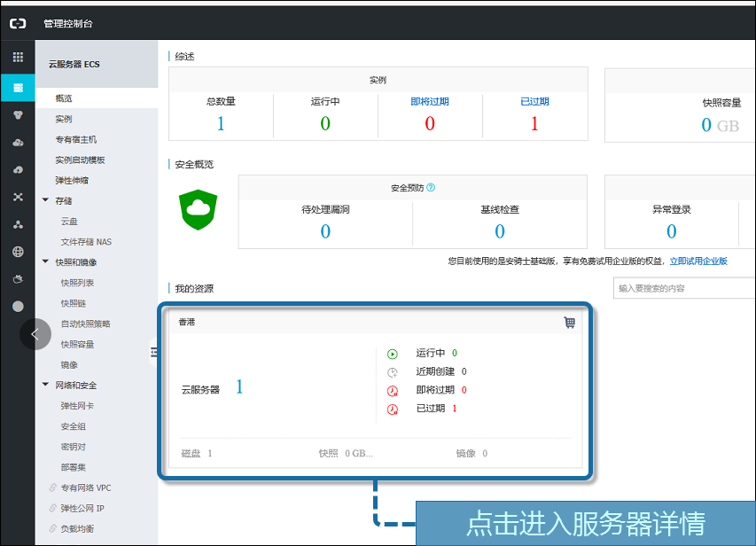Collapse the 网络和安全 tree section
The width and height of the screenshot is (756, 546).
pyautogui.click(x=45, y=386)
